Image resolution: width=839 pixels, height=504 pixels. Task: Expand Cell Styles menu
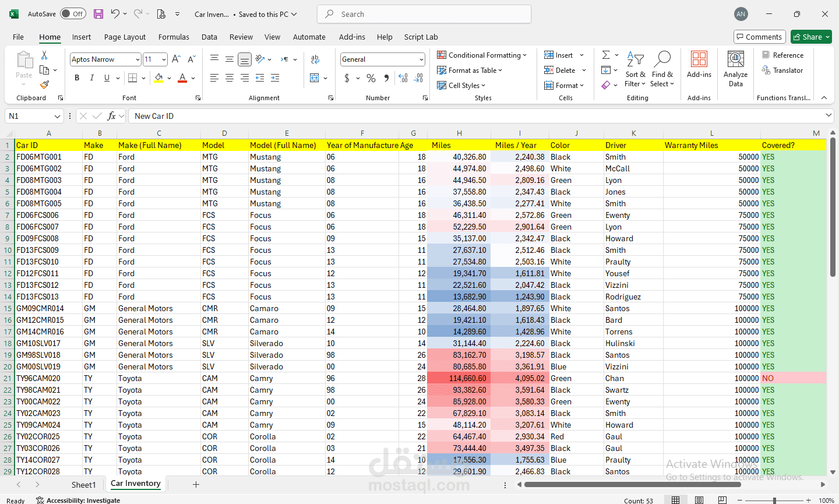point(461,86)
